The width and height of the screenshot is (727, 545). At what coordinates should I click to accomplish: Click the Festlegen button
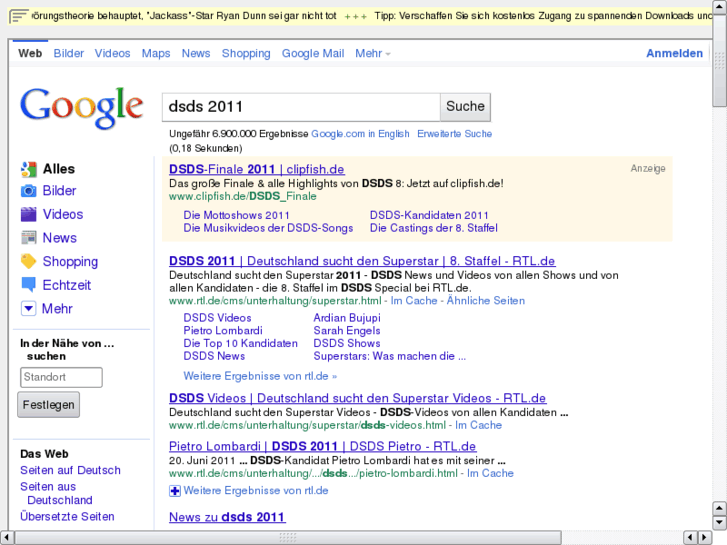click(x=49, y=405)
